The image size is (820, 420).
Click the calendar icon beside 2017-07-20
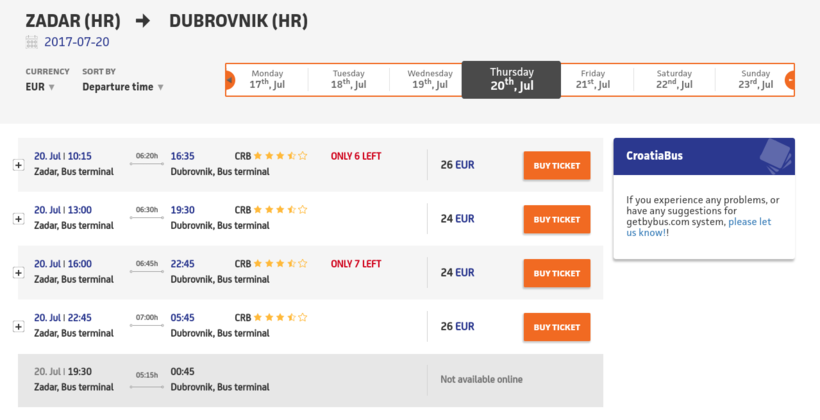[32, 42]
